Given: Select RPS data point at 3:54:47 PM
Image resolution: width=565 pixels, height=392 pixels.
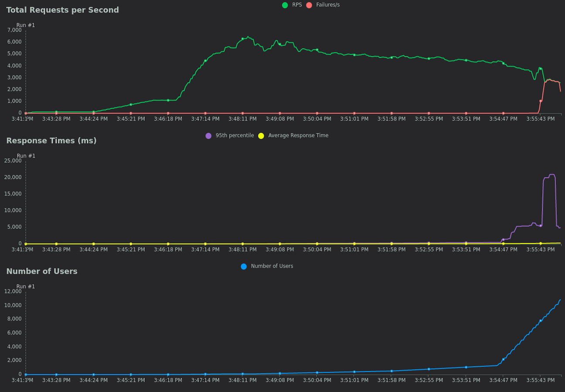Looking at the screenshot, I should coord(503,63).
